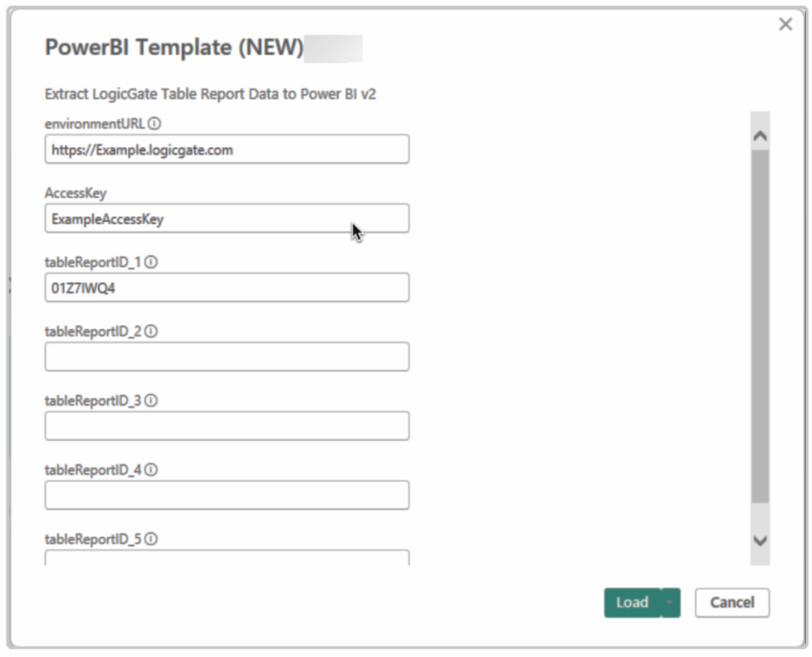
Task: Close the PowerBI Template dialog
Action: point(785,24)
